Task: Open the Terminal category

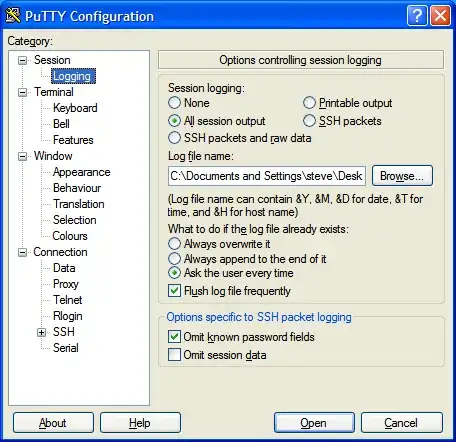Action: pyautogui.click(x=54, y=92)
